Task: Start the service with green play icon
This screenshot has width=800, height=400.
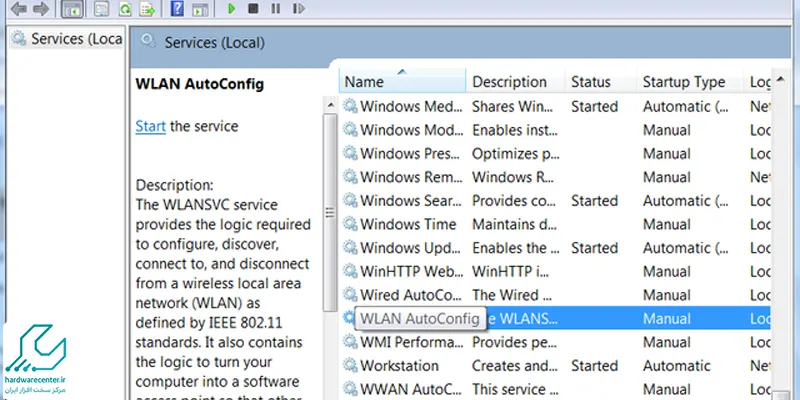Action: (x=231, y=9)
